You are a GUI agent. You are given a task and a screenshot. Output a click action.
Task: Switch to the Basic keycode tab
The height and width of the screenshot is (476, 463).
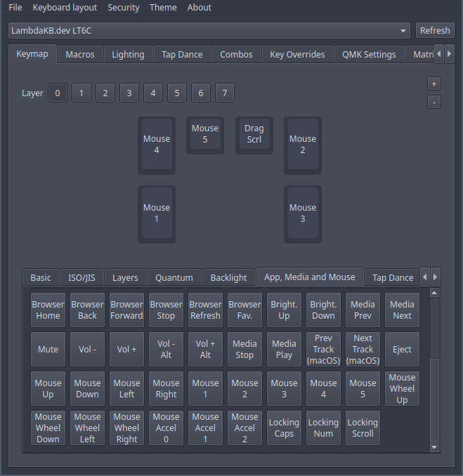41,278
